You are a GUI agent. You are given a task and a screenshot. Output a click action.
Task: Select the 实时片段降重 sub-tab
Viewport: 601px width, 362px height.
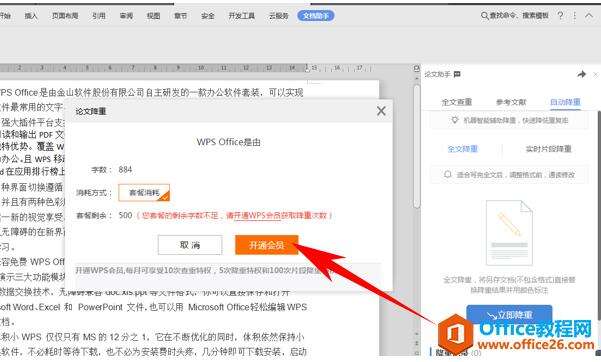click(x=548, y=149)
